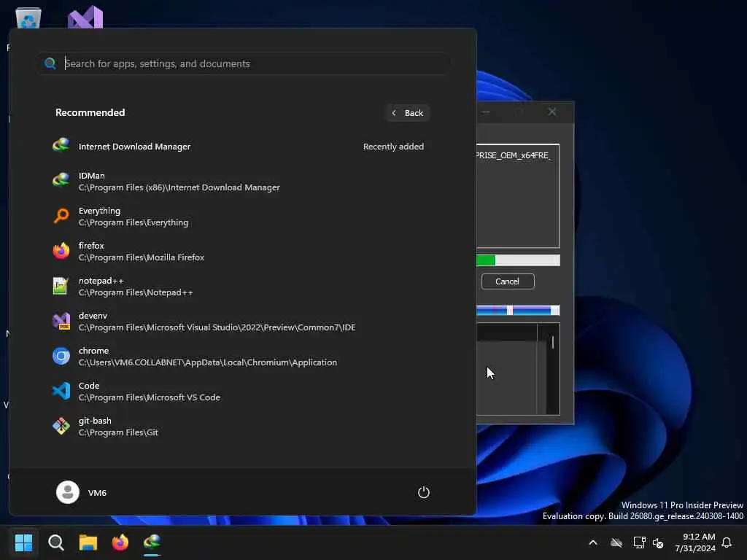Open the notifications bell icon
Viewport: 747px width, 560px height.
coord(727,542)
